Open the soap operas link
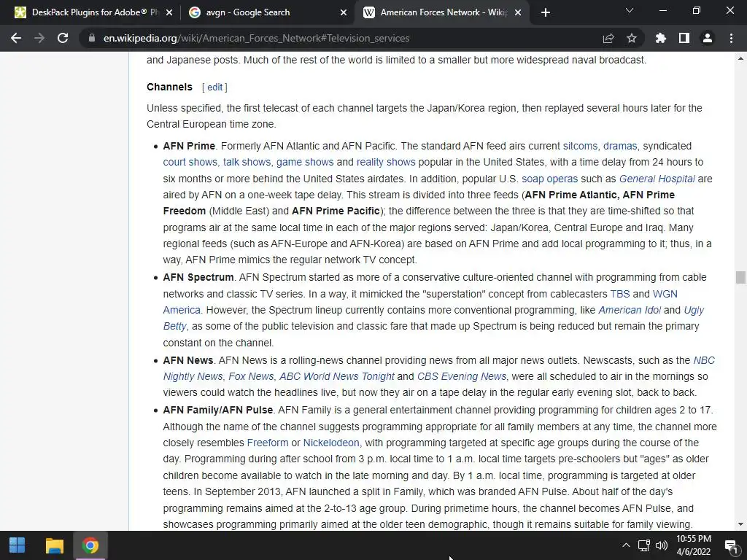The height and width of the screenshot is (560, 747). [x=550, y=179]
